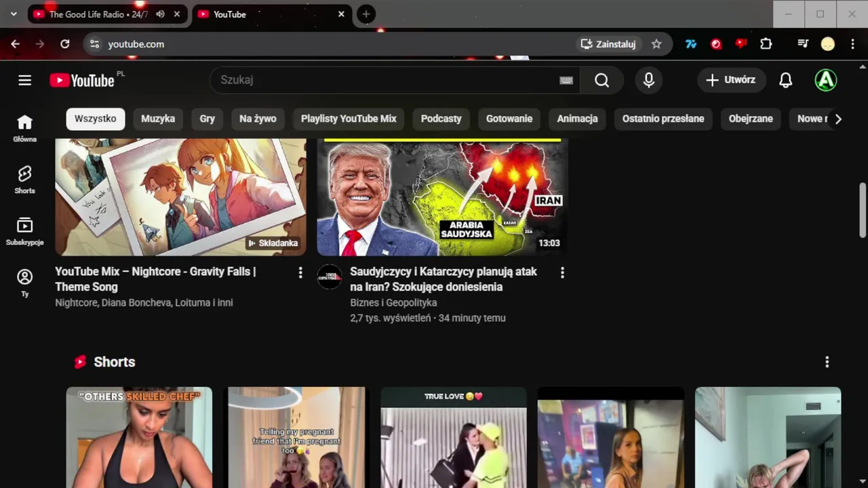Click the page vertical scrollbar thumb

click(863, 210)
